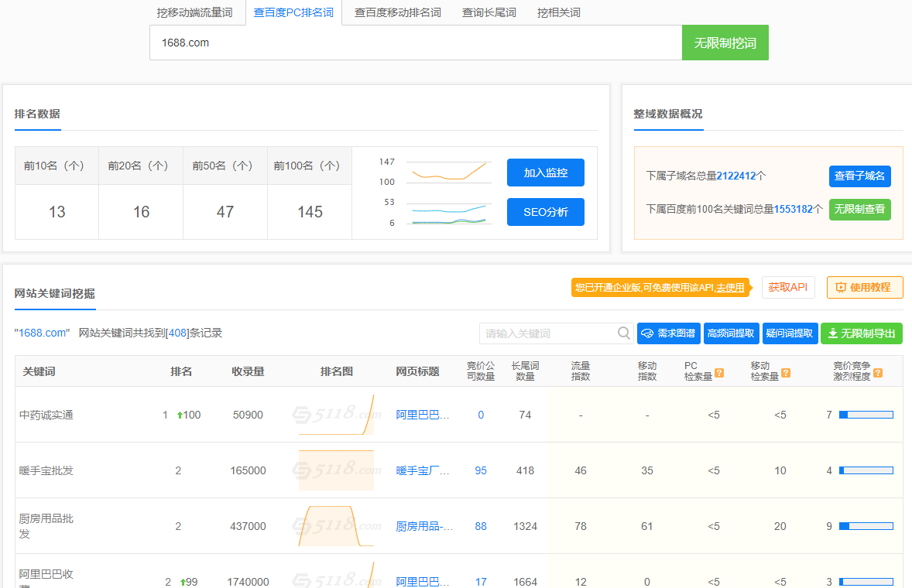Click bid company count 95
This screenshot has width=912, height=588.
pyautogui.click(x=481, y=470)
